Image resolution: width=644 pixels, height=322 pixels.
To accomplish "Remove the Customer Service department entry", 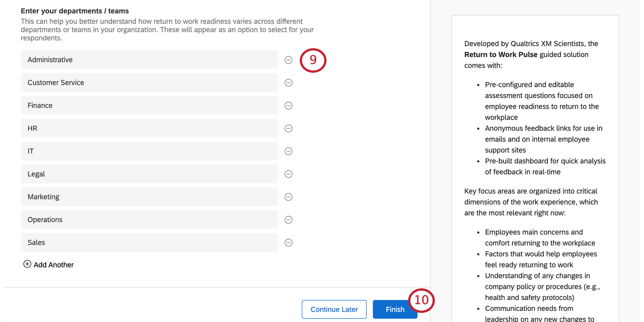I will pos(288,83).
